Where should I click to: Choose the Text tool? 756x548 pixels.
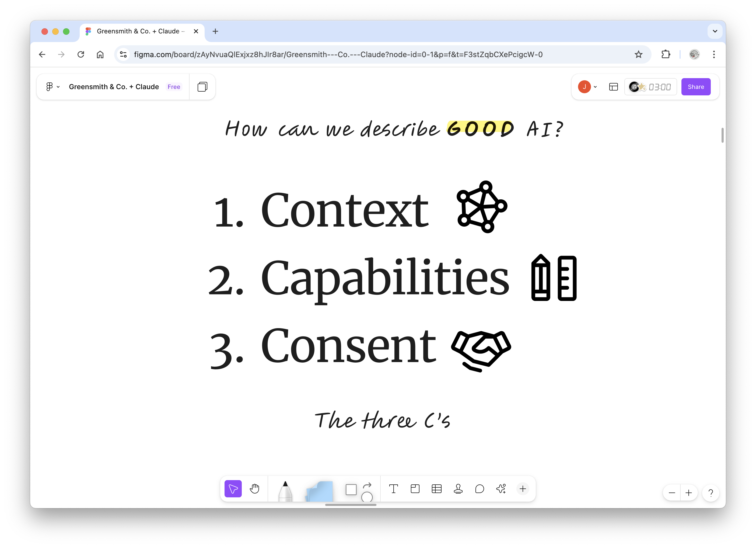[x=394, y=489]
